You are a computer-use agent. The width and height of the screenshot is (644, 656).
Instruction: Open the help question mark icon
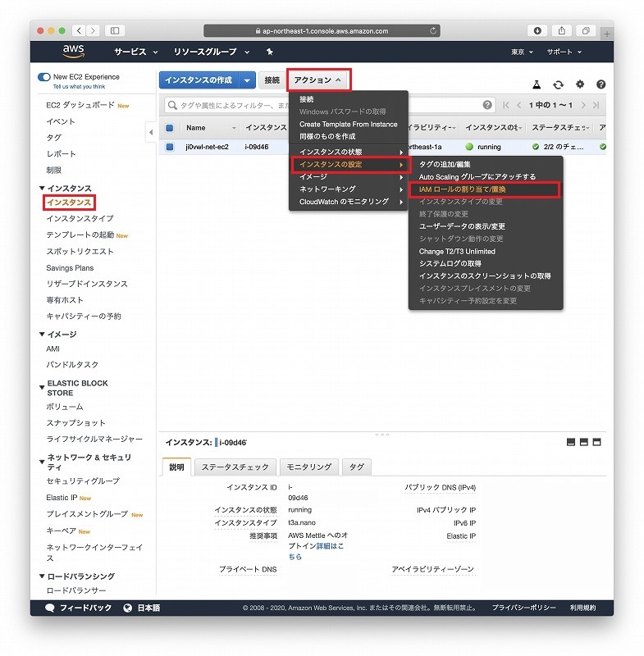(x=601, y=84)
